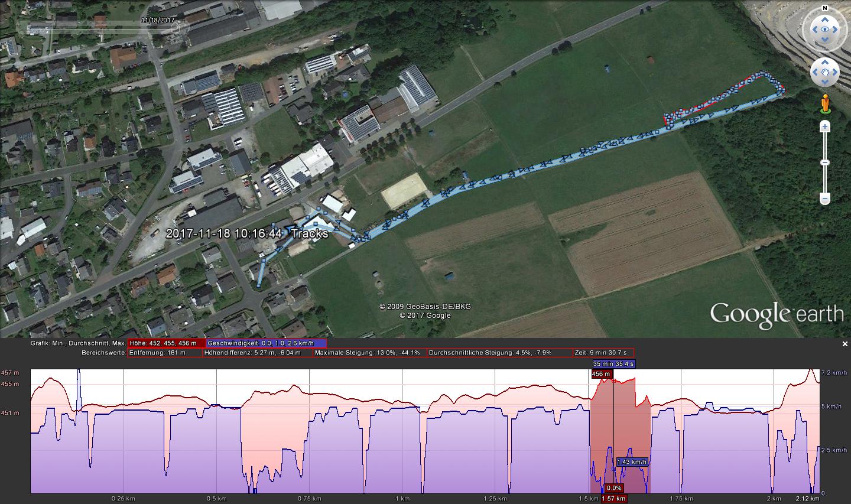Pan map down with Move joystick arrow

[x=824, y=83]
